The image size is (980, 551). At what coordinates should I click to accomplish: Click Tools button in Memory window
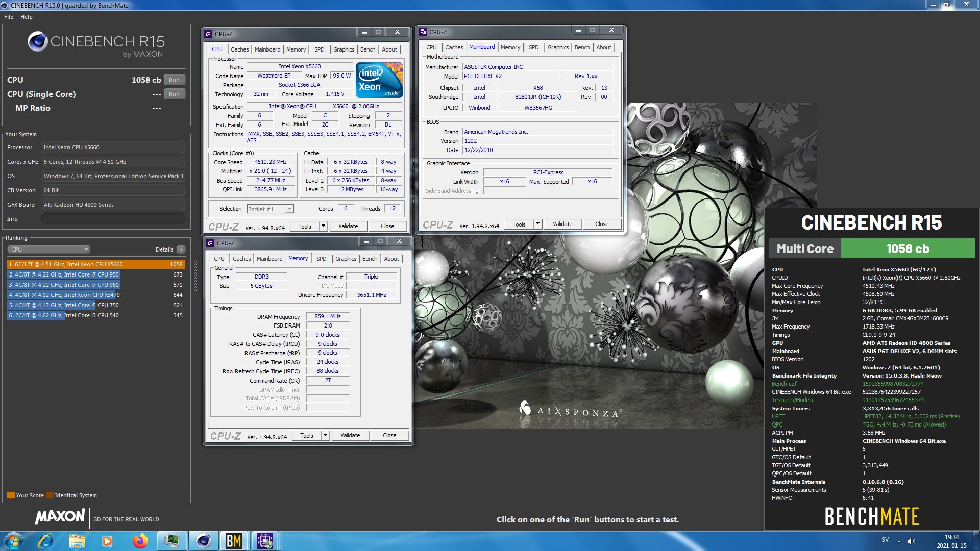[307, 435]
